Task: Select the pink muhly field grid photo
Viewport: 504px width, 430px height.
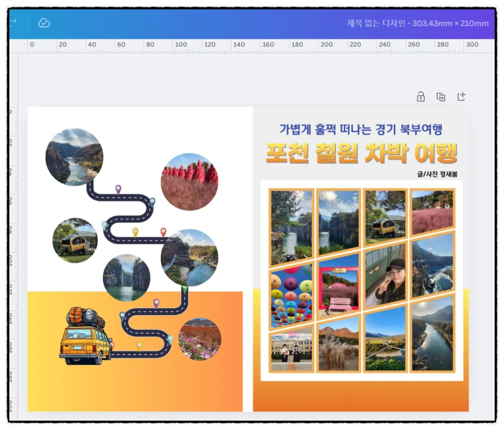Action: pos(433,213)
